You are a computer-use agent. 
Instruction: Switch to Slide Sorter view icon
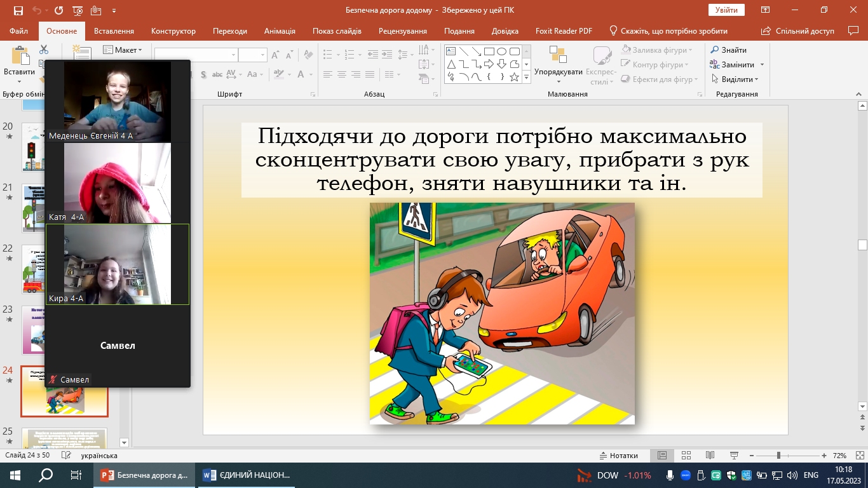coord(686,456)
